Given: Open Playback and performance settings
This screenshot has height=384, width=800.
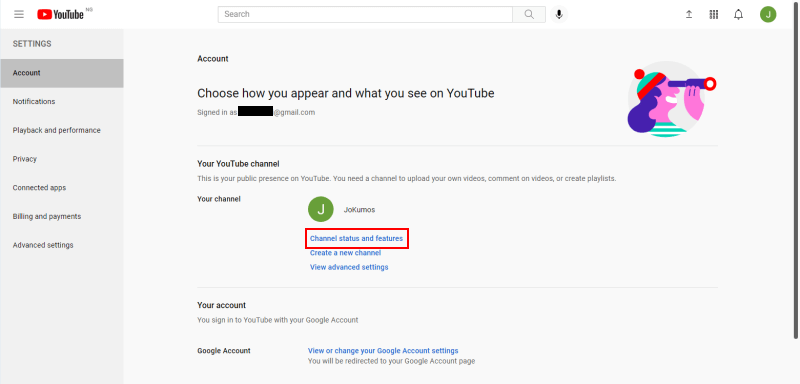Looking at the screenshot, I should (x=62, y=130).
